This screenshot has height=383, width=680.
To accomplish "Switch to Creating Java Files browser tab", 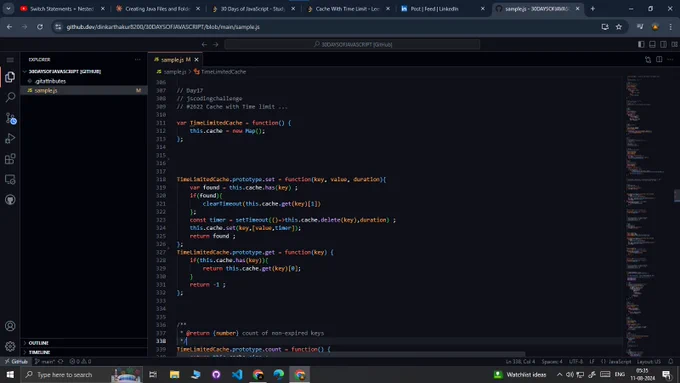I will [157, 9].
